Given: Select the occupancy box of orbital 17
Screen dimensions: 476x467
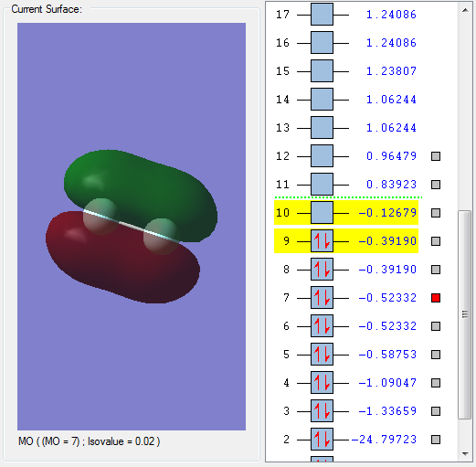Looking at the screenshot, I should [322, 15].
